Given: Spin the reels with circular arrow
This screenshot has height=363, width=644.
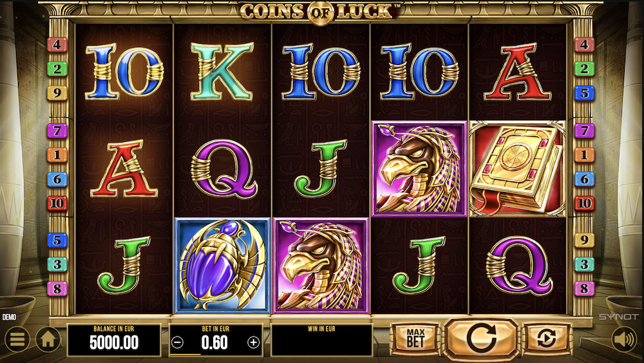Looking at the screenshot, I should 481,338.
